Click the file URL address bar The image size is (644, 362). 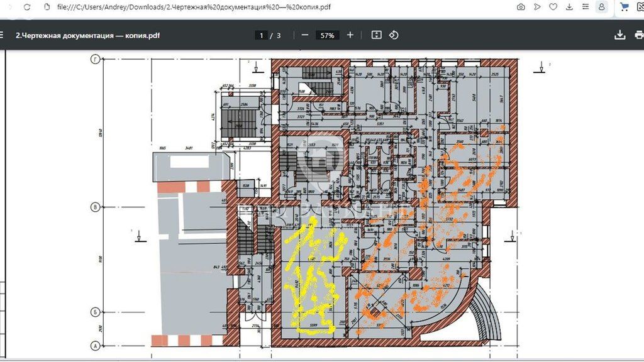[x=252, y=7]
